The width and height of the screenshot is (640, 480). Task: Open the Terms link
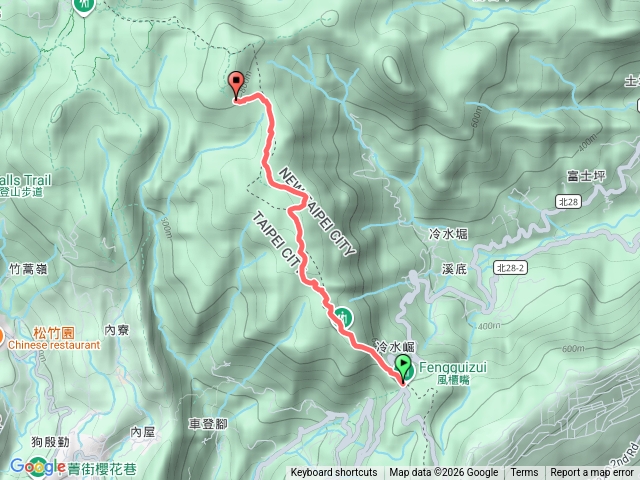click(524, 473)
